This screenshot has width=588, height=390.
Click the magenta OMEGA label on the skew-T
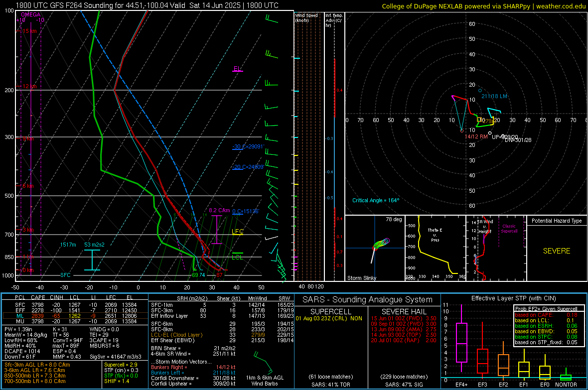31,14
